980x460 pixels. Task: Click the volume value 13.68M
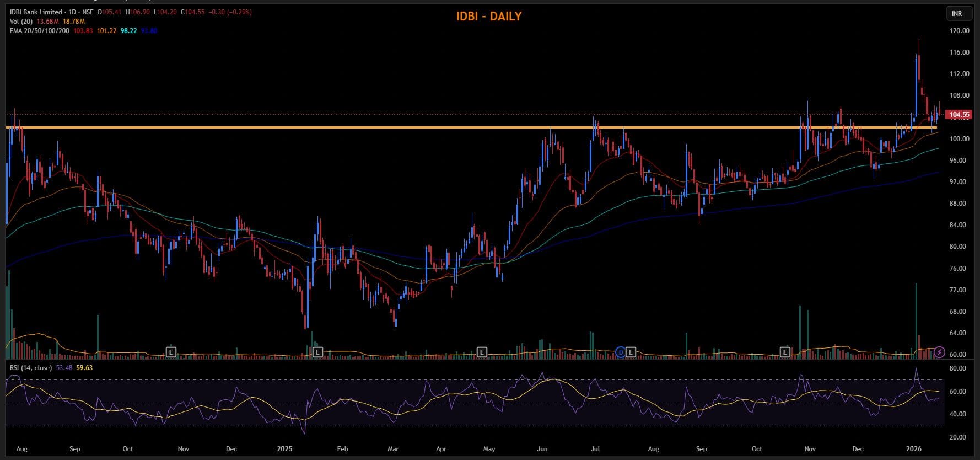(47, 22)
